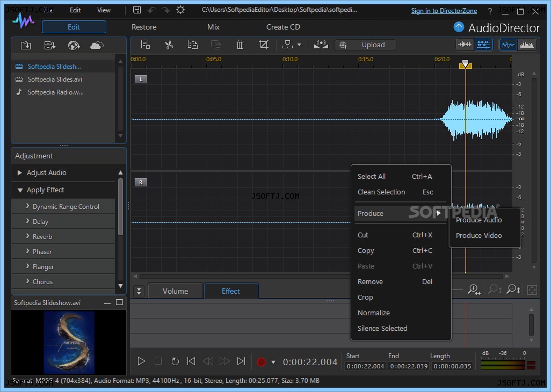The image size is (551, 392).
Task: Click the horizontal zoom-in magnifier icon
Action: point(474,290)
